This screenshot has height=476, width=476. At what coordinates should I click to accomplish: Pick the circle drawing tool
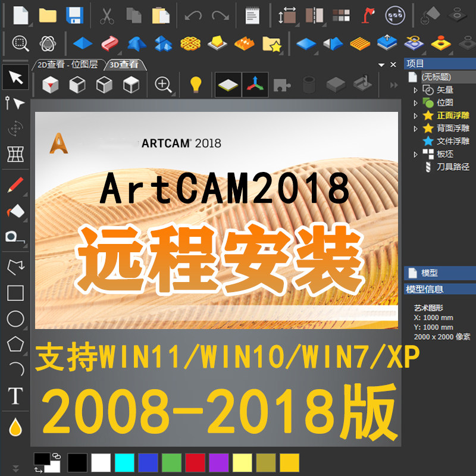tap(15, 319)
